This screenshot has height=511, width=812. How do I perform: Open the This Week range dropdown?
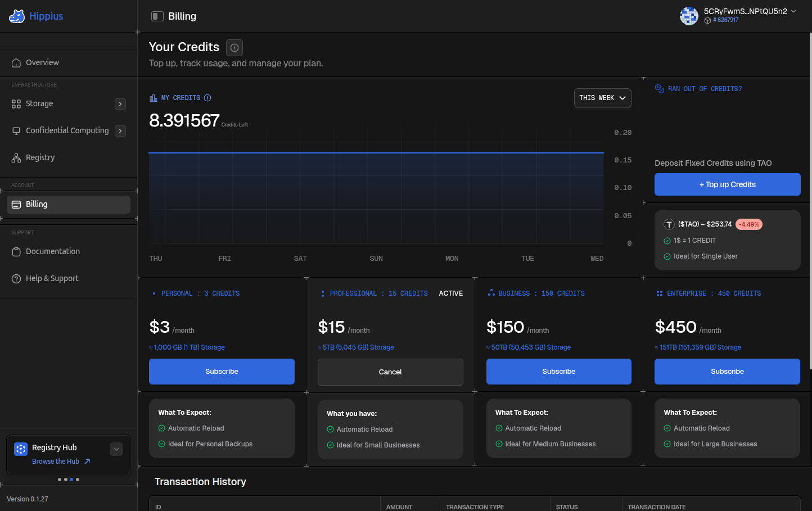click(x=602, y=98)
